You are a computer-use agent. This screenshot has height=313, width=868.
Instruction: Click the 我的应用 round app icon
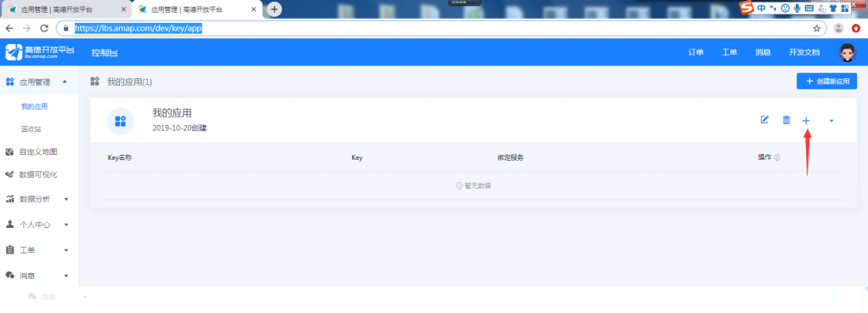pos(120,121)
